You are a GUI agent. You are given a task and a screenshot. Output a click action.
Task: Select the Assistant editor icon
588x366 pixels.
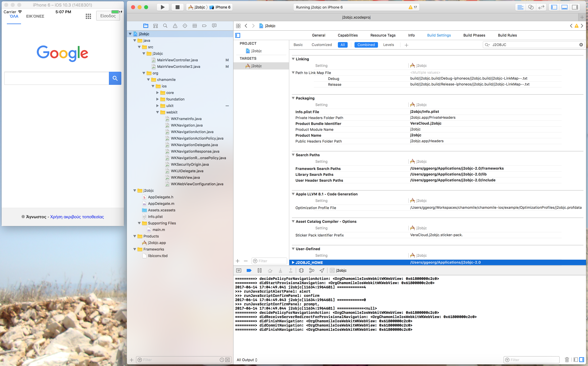531,7
